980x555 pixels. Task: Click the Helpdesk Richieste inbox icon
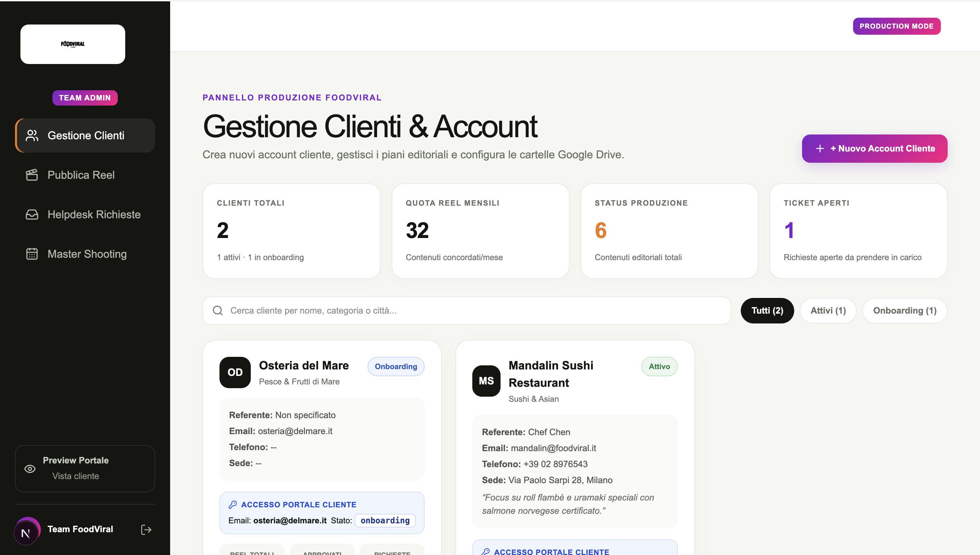[32, 215]
